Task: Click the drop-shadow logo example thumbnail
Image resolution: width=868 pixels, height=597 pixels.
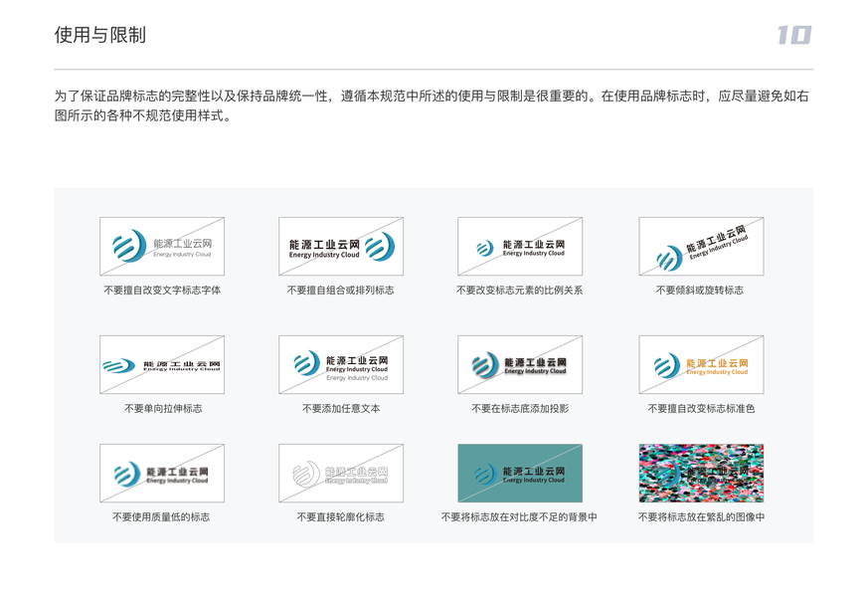Action: [x=520, y=364]
